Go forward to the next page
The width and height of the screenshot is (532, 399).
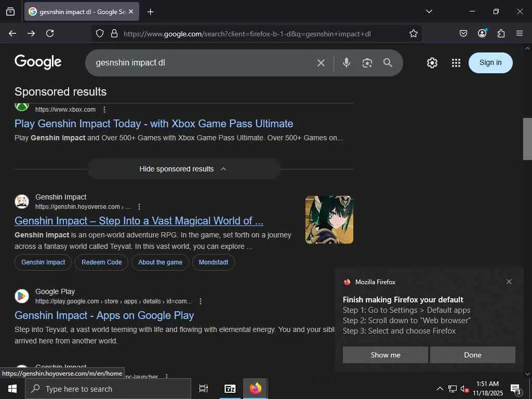[x=31, y=33]
